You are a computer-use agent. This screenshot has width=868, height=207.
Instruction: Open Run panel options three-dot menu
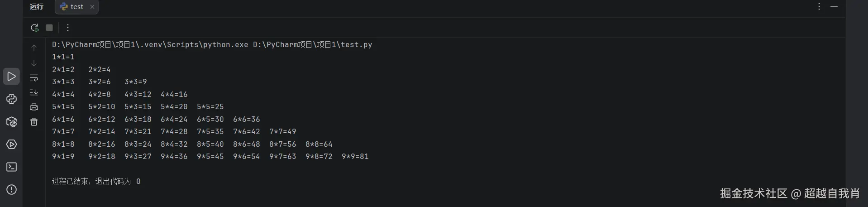[x=819, y=6]
